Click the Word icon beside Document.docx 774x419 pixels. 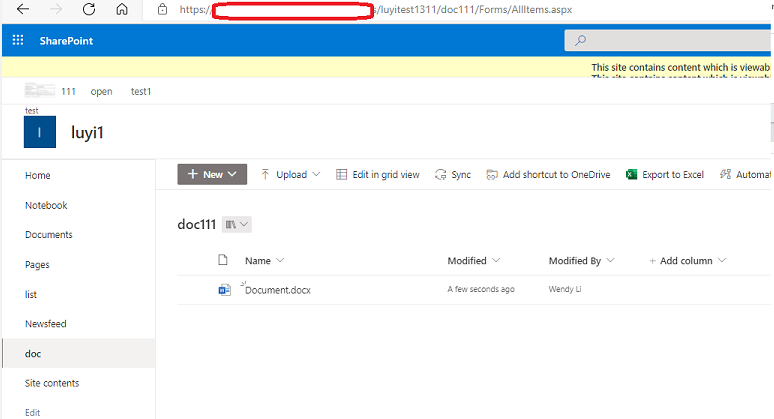[225, 290]
